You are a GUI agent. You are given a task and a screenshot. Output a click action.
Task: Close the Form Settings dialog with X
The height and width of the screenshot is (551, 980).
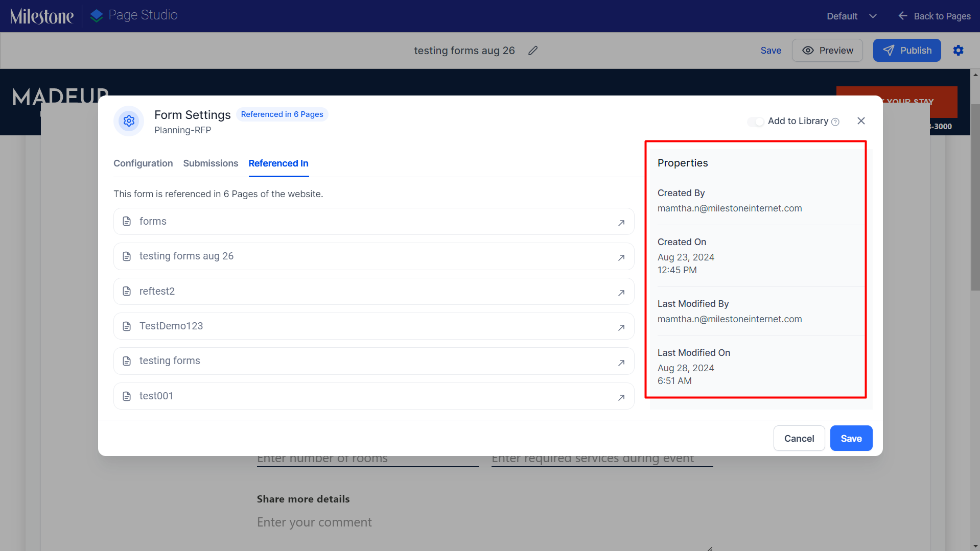[861, 121]
